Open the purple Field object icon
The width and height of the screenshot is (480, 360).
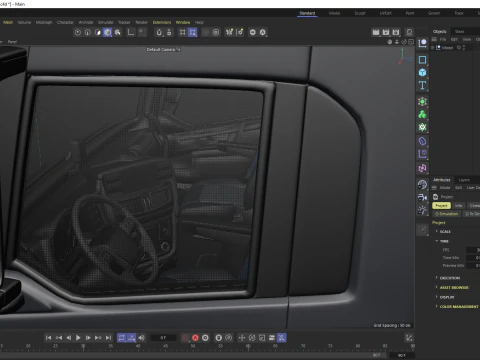[422, 154]
